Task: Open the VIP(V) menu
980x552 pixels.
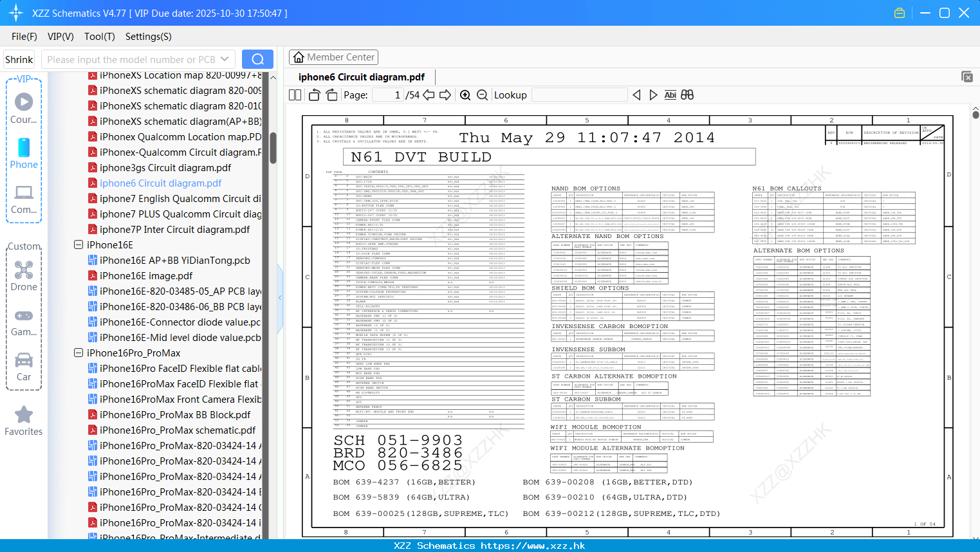Action: pyautogui.click(x=60, y=37)
